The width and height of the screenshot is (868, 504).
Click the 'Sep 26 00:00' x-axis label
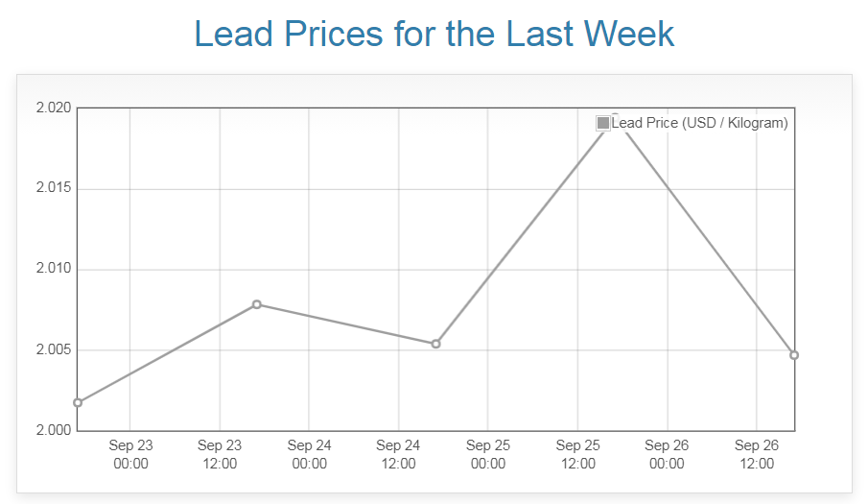coord(667,454)
